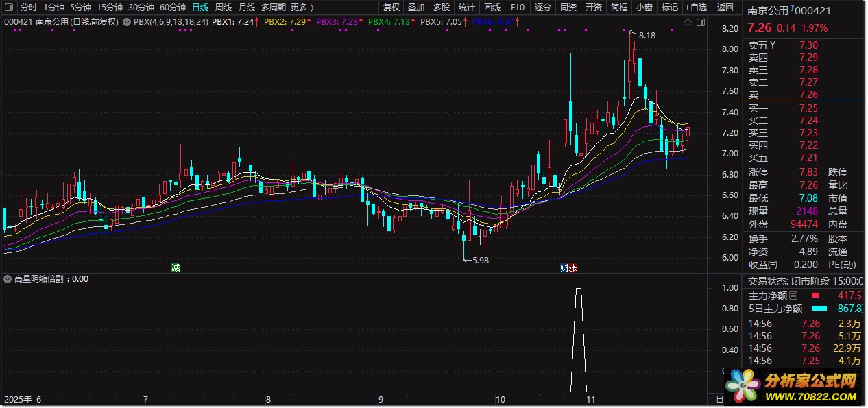Viewport: 868px width, 408px height.
Task: Add stock via the +自选 button
Action: point(695,8)
